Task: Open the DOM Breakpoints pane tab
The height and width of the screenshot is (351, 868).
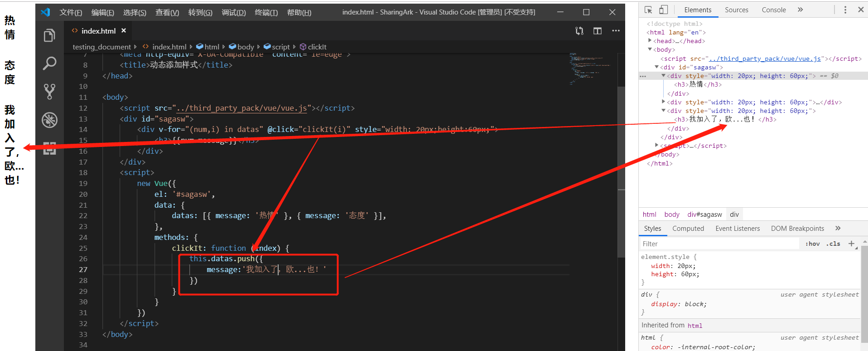Action: [797, 228]
